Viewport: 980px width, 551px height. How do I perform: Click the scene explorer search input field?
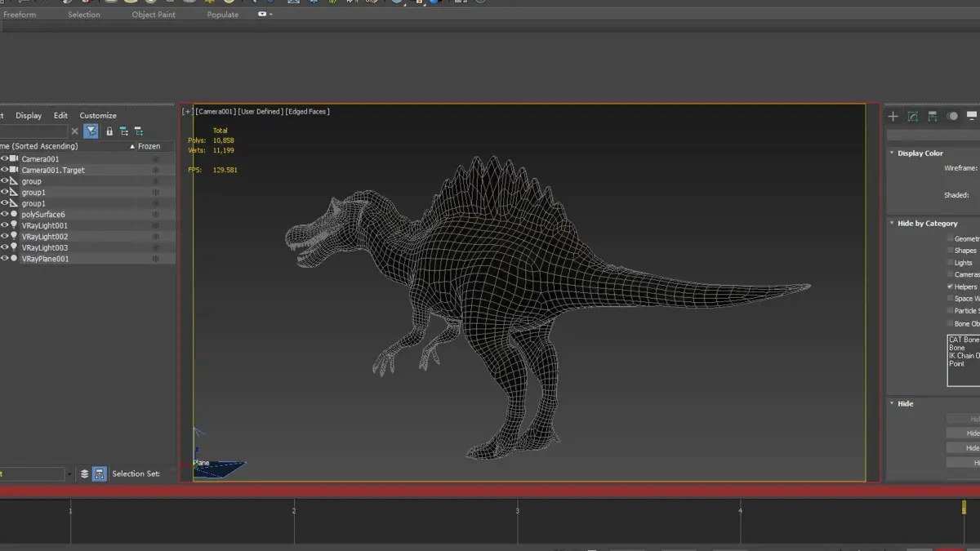click(33, 131)
